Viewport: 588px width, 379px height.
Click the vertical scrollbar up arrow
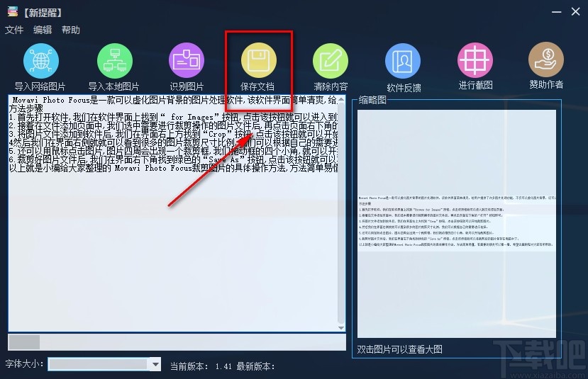pyautogui.click(x=341, y=100)
